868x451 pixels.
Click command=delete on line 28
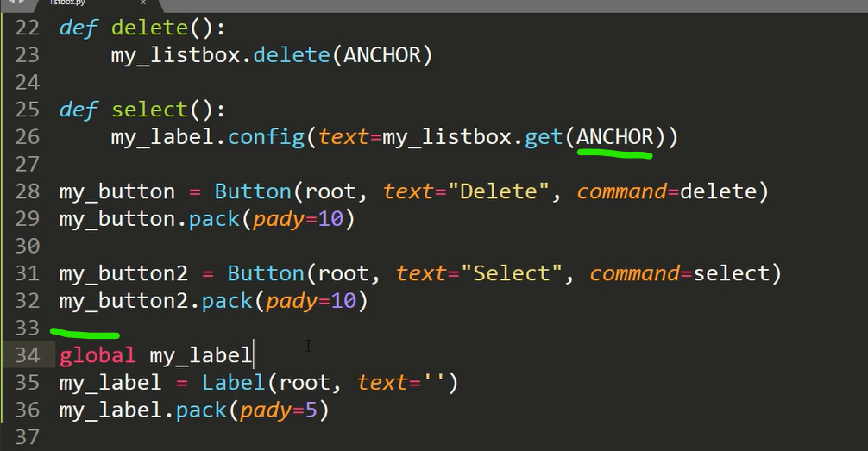pos(666,191)
